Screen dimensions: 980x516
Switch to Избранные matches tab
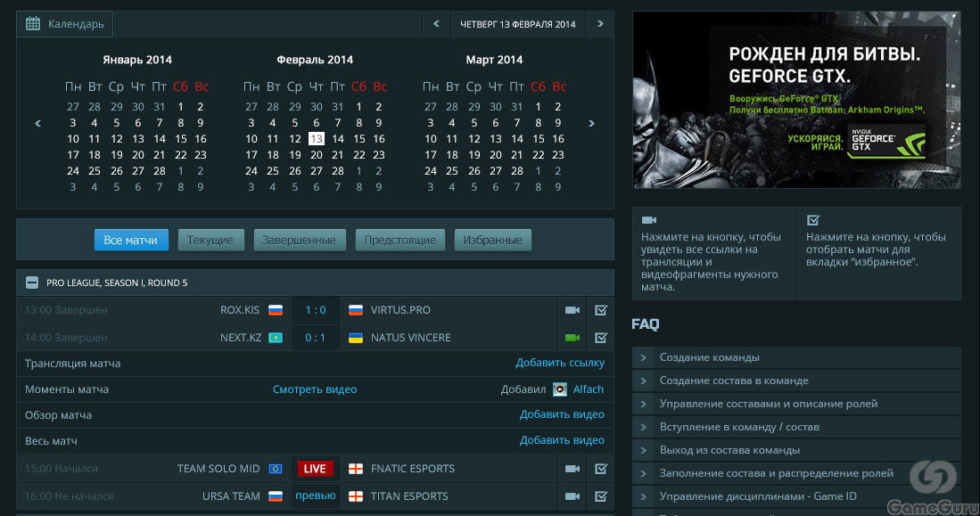[492, 240]
